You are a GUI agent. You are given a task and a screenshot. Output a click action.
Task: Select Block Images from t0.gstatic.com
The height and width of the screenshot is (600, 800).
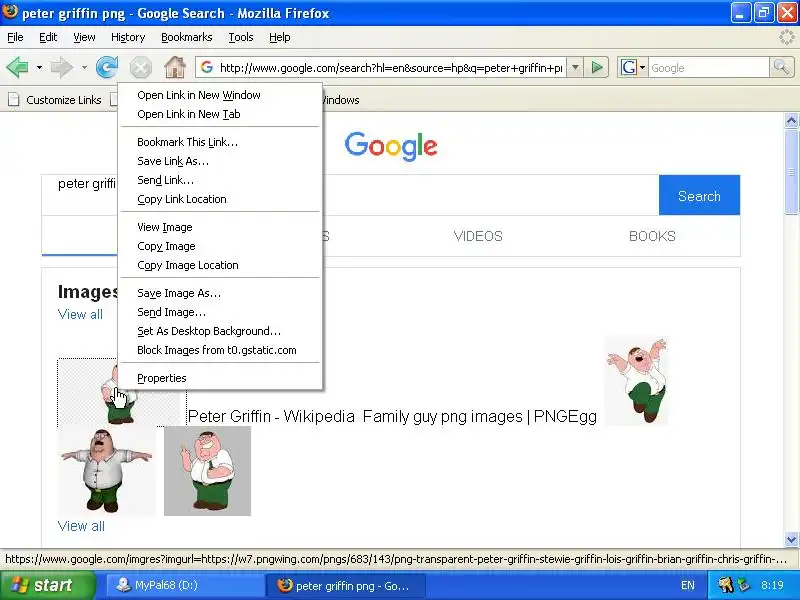[220, 350]
